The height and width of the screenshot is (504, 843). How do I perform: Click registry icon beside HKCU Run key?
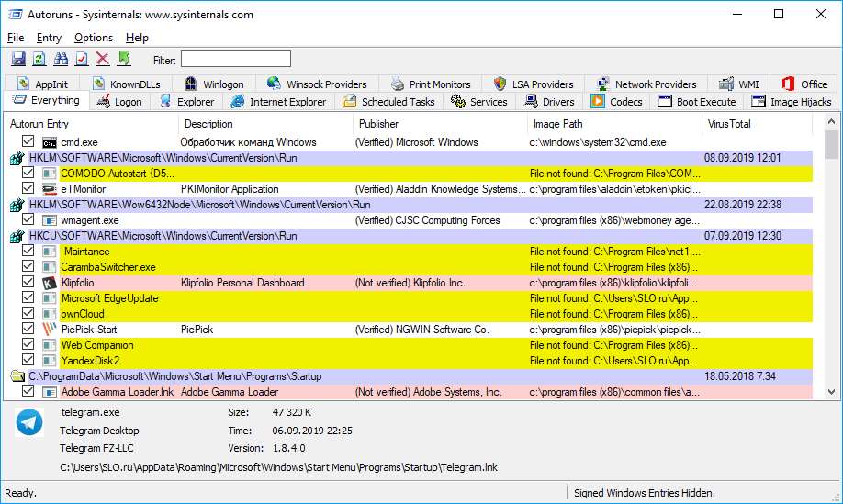[17, 236]
